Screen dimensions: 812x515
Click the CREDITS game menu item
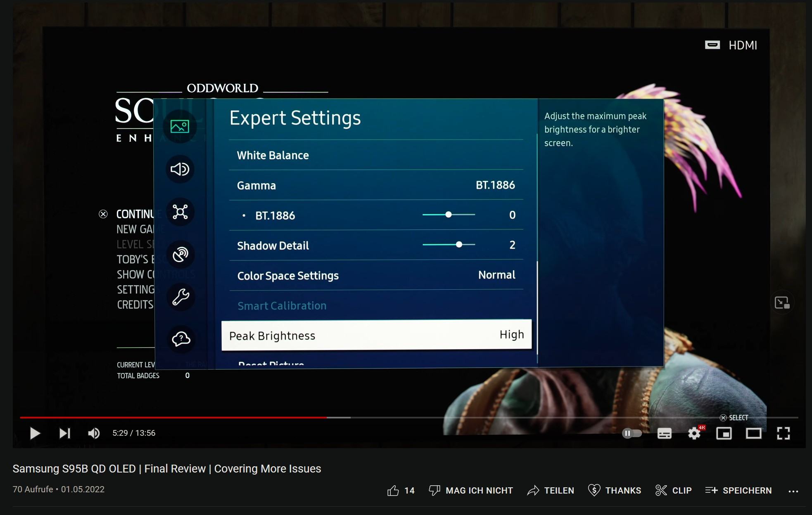click(x=135, y=305)
